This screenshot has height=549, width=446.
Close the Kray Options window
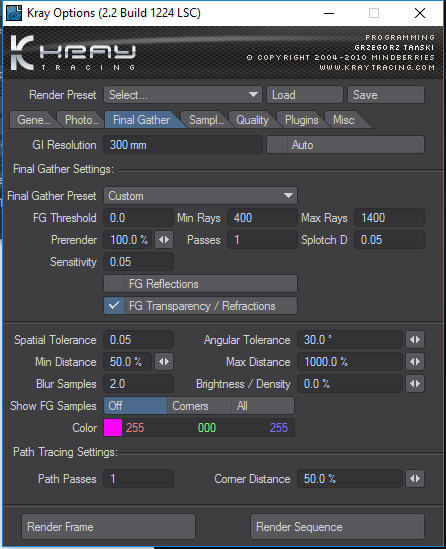pyautogui.click(x=420, y=13)
